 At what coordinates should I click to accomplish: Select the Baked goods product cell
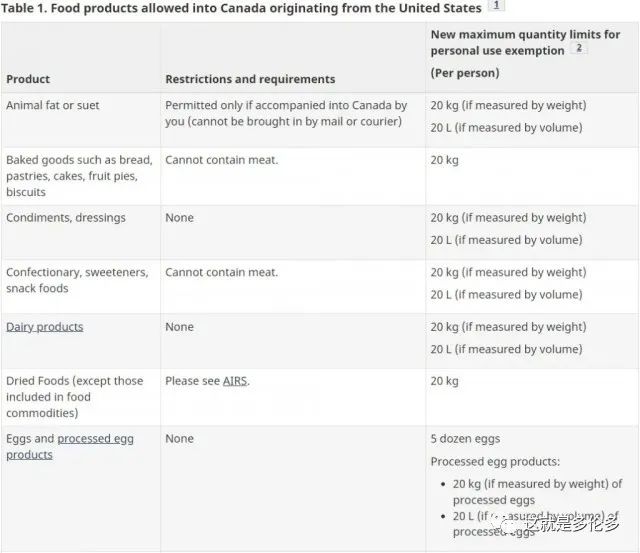[79, 176]
